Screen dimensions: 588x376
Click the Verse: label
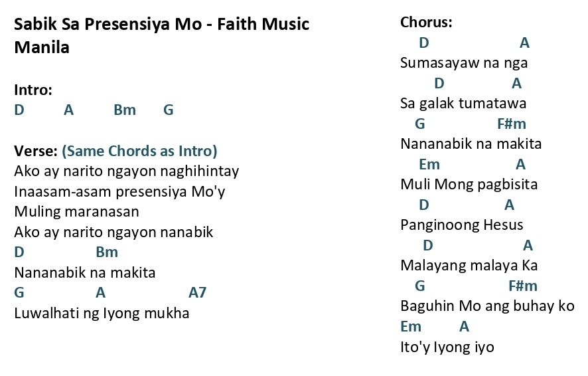click(36, 151)
